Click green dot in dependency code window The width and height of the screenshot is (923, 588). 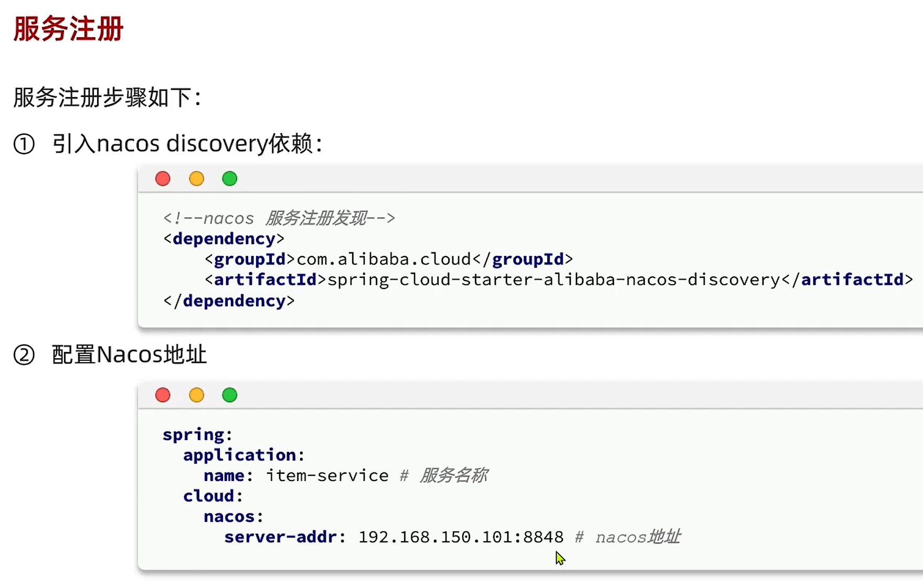click(x=229, y=179)
